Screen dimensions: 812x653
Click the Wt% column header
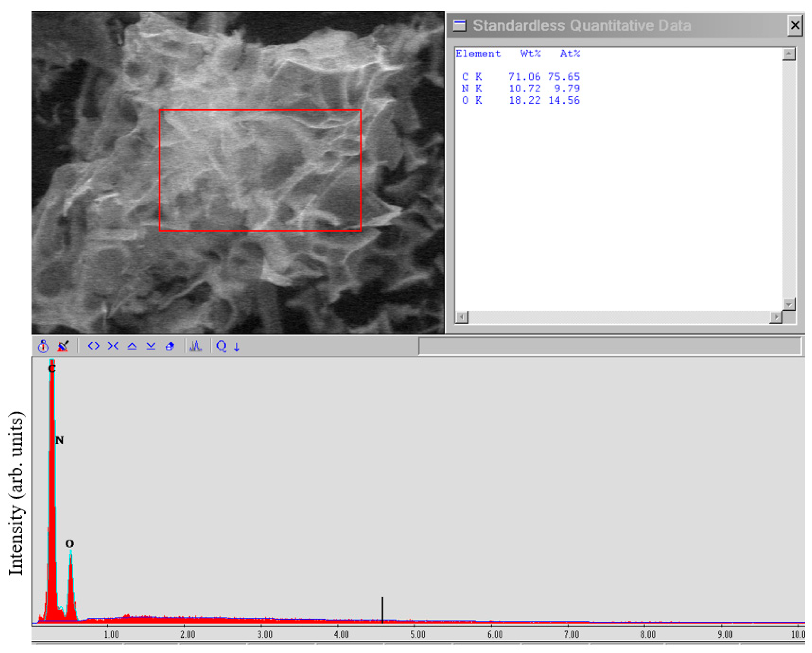531,54
